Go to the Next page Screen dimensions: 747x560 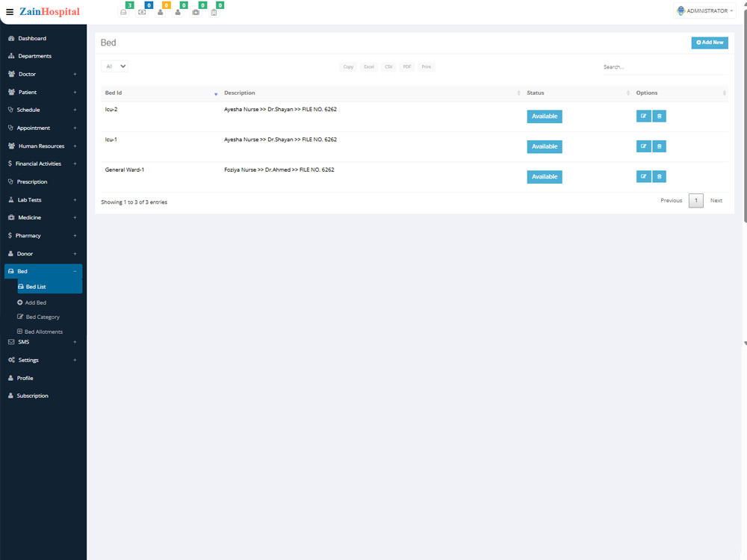tap(716, 200)
